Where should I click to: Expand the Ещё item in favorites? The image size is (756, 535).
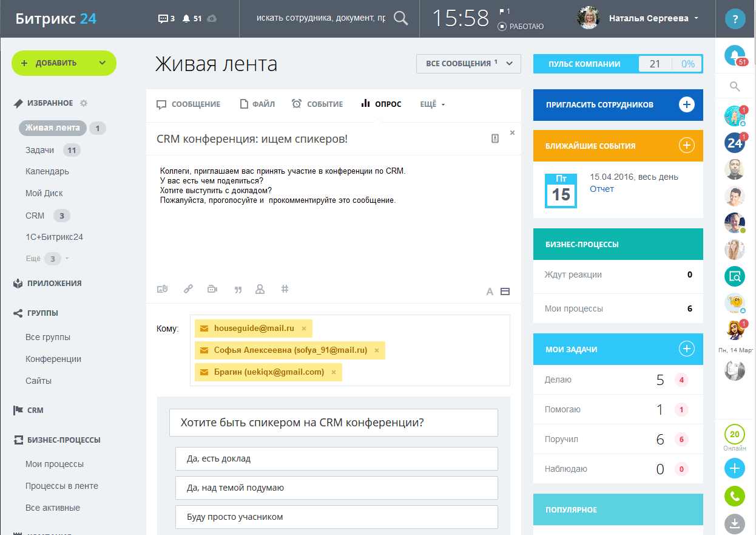(47, 259)
